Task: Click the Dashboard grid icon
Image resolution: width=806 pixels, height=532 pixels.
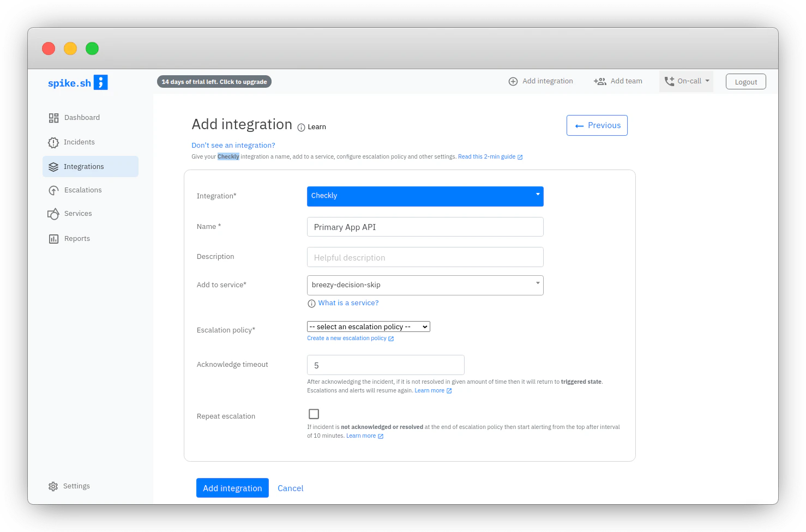Action: pyautogui.click(x=53, y=118)
